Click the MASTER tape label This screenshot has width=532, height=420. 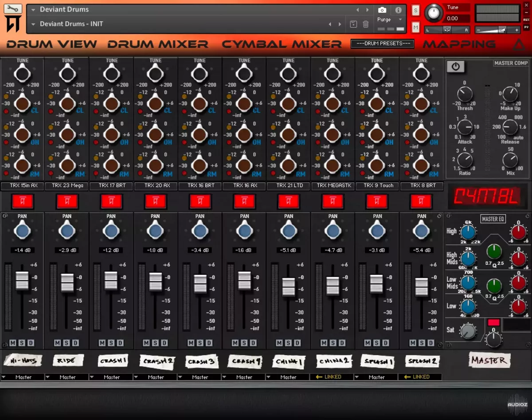click(489, 361)
